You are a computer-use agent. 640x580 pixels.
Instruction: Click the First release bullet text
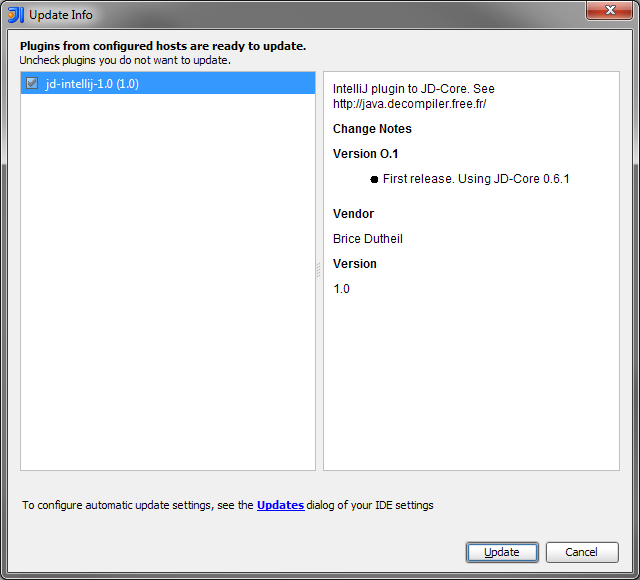point(476,179)
